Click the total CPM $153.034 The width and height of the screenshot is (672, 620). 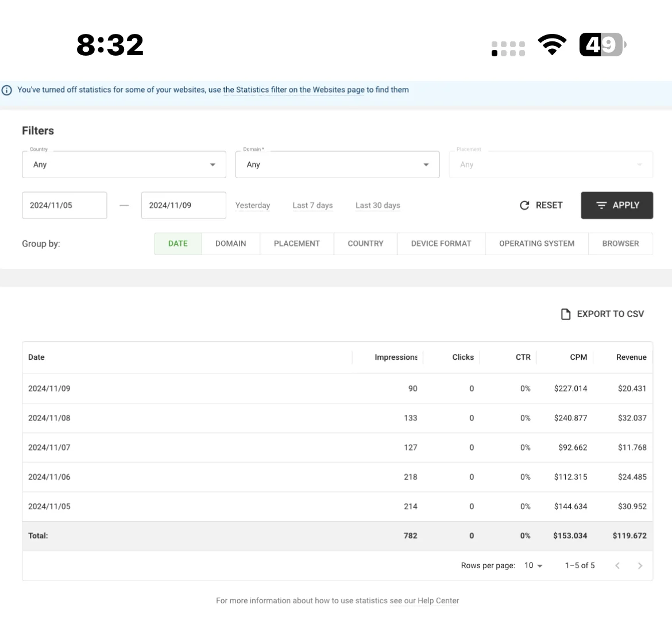tap(570, 536)
